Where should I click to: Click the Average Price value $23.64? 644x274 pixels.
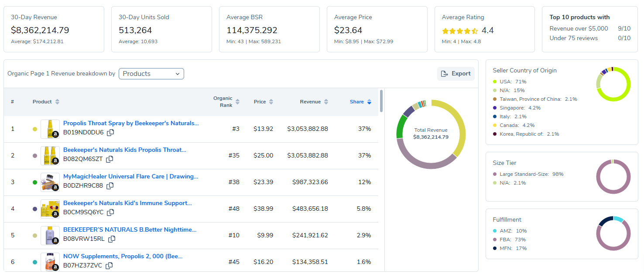(x=348, y=31)
